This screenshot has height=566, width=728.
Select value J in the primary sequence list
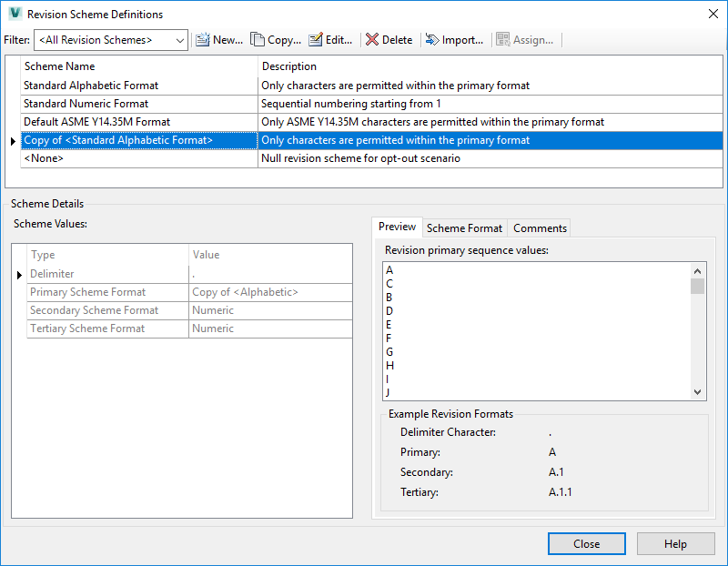tap(388, 393)
